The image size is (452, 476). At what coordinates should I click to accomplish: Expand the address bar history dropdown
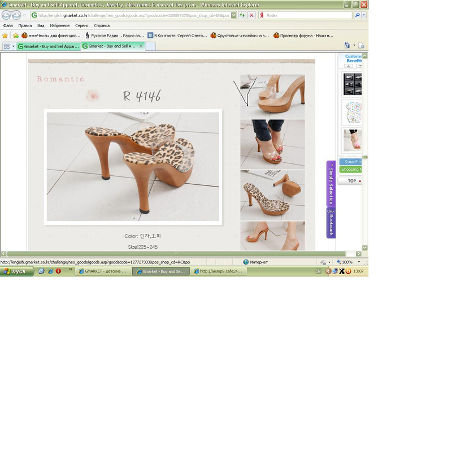[233, 15]
